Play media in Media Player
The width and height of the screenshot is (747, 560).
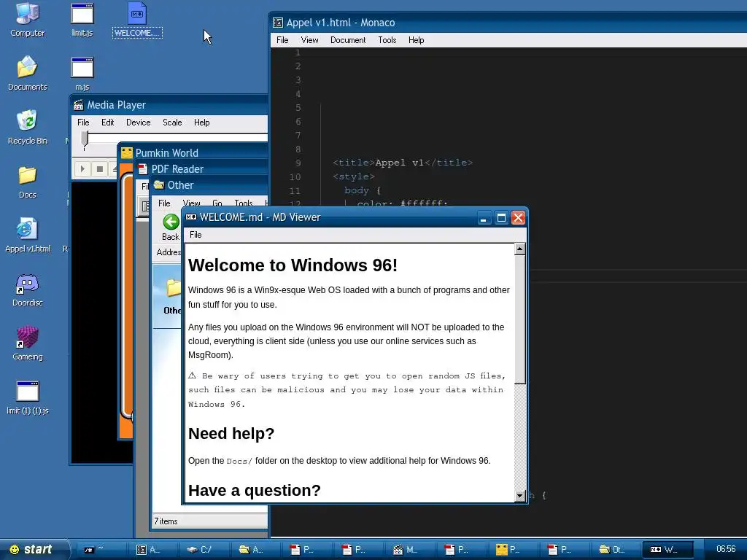82,169
